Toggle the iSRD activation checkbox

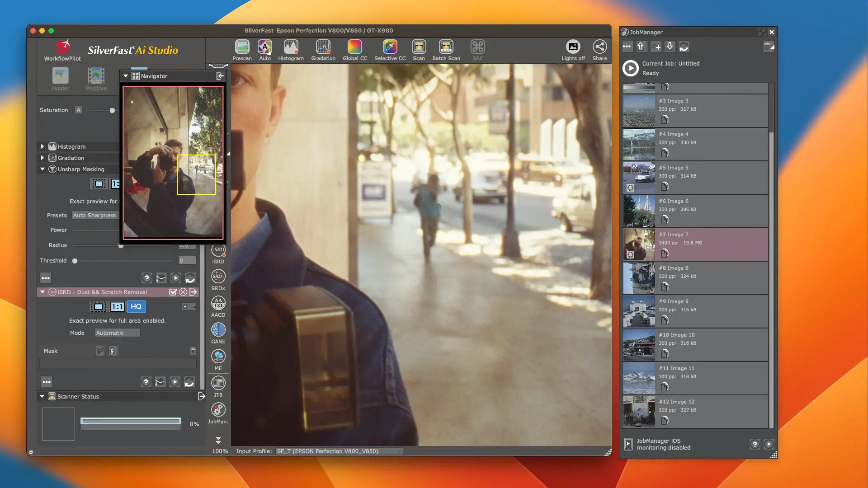coord(173,292)
